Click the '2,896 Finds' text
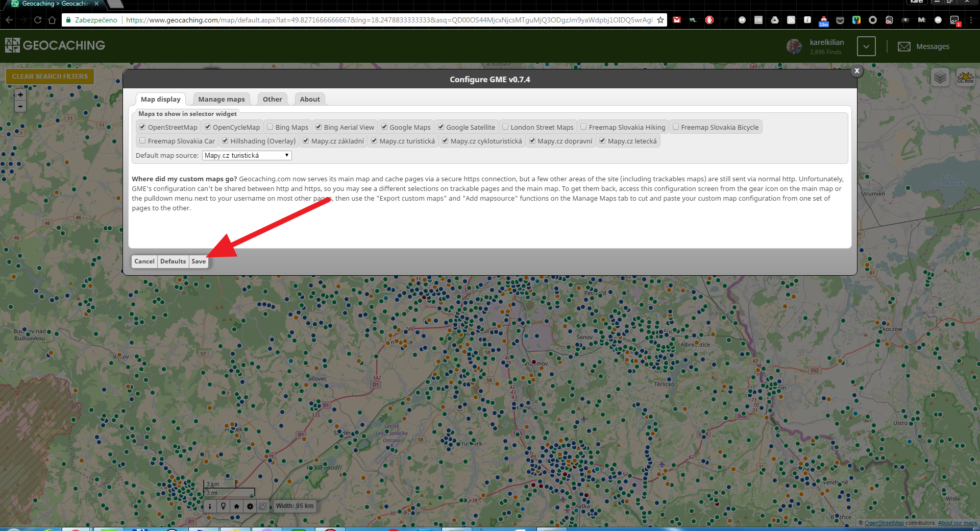 pyautogui.click(x=825, y=52)
